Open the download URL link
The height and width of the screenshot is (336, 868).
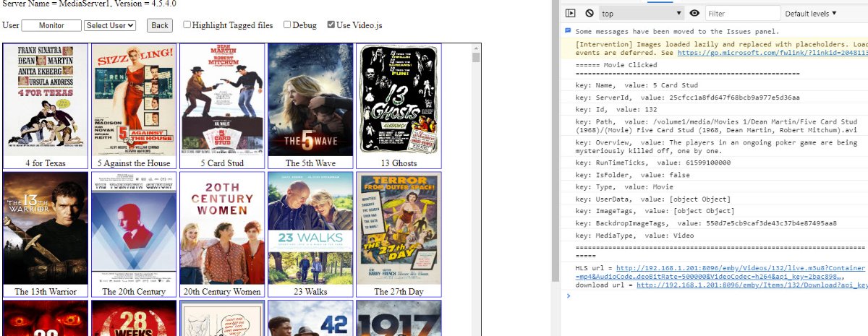click(752, 285)
